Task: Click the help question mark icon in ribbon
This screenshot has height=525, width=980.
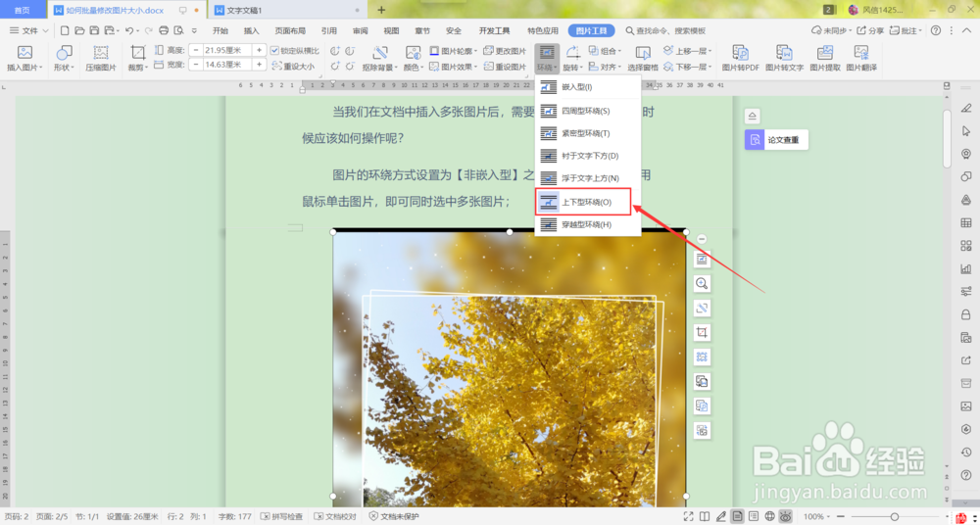Action: point(936,30)
